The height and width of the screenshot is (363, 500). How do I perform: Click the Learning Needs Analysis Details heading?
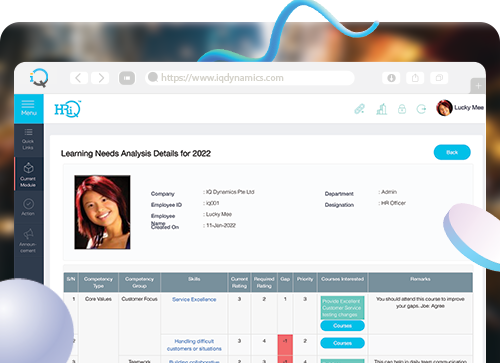(x=136, y=153)
